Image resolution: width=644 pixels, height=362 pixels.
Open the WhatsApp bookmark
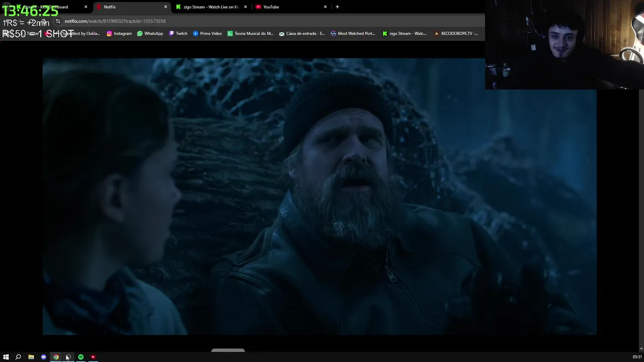click(150, 34)
